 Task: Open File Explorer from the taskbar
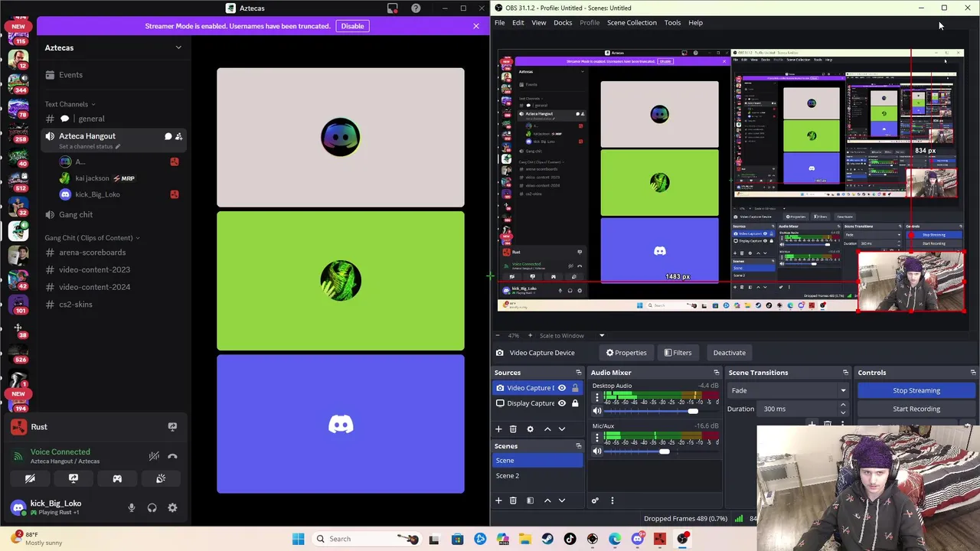coord(524,539)
